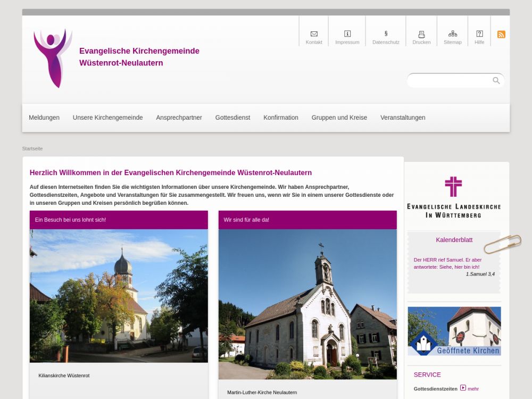Image resolution: width=532 pixels, height=399 pixels.
Task: Click the Startseite breadcrumb link
Action: 32,148
